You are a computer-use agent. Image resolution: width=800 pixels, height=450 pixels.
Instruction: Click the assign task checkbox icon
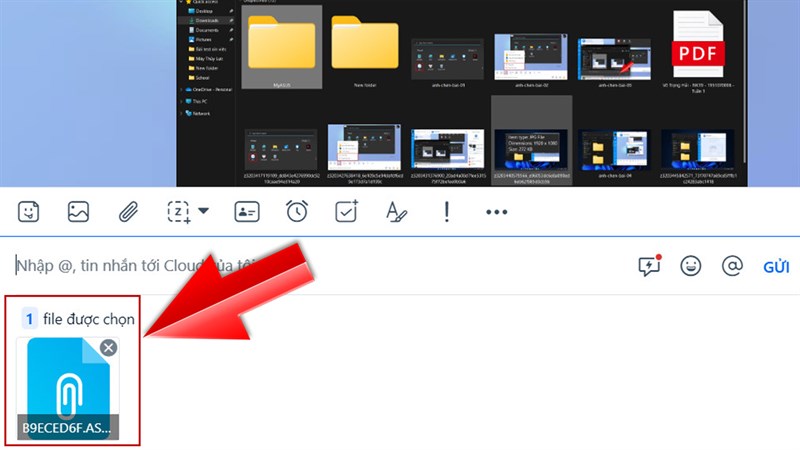coord(346,211)
